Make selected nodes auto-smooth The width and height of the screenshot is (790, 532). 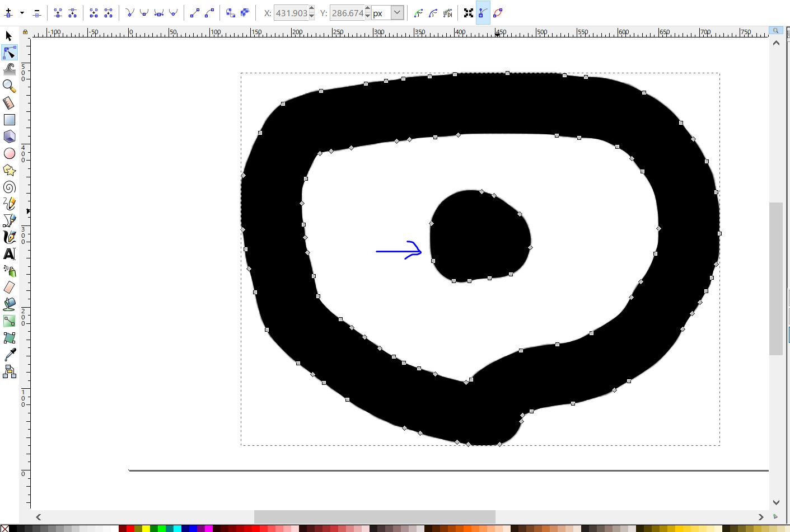tap(174, 13)
